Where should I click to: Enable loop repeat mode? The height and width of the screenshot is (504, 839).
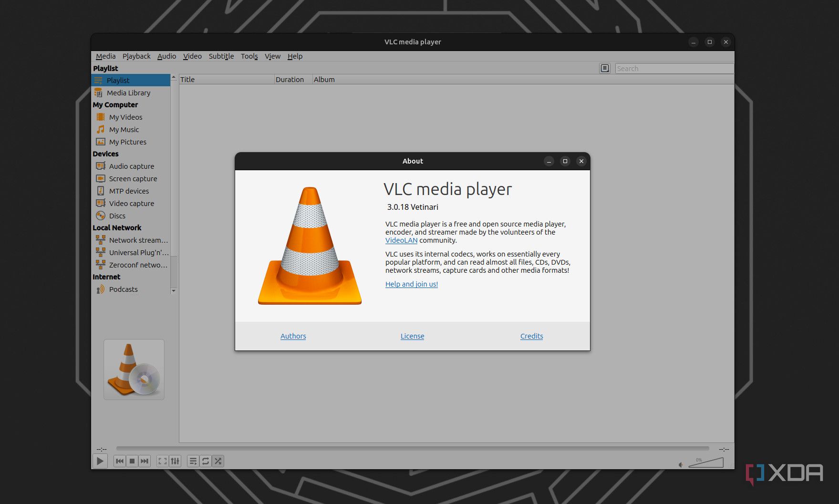coord(205,461)
